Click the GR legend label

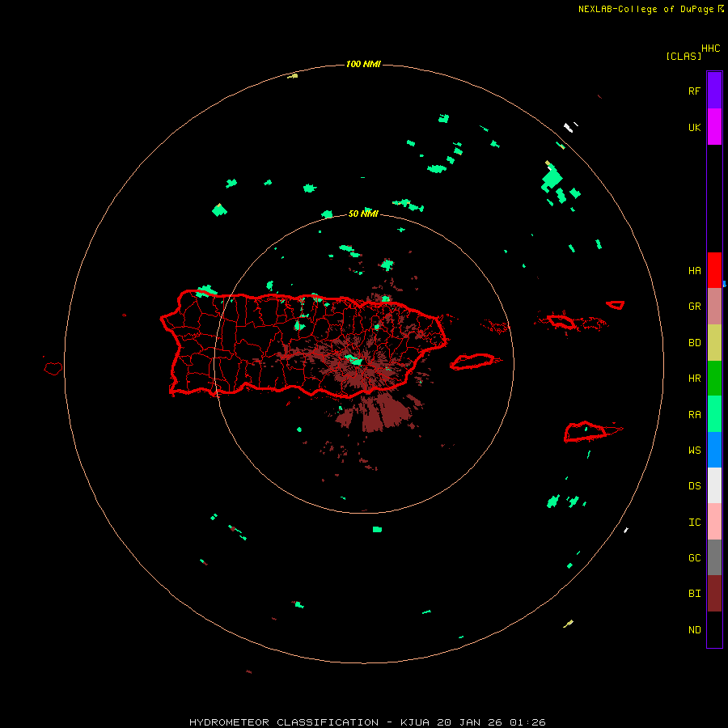[x=694, y=307]
